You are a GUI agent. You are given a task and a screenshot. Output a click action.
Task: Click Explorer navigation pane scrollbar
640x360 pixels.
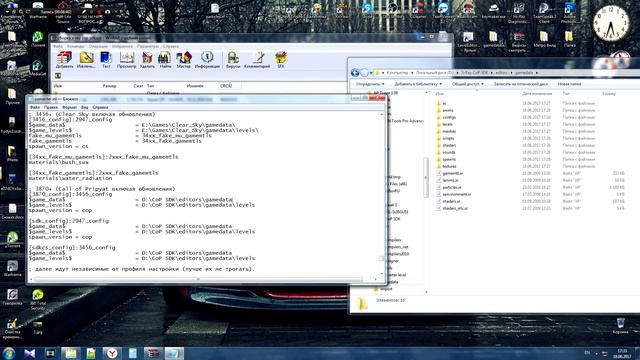426,178
